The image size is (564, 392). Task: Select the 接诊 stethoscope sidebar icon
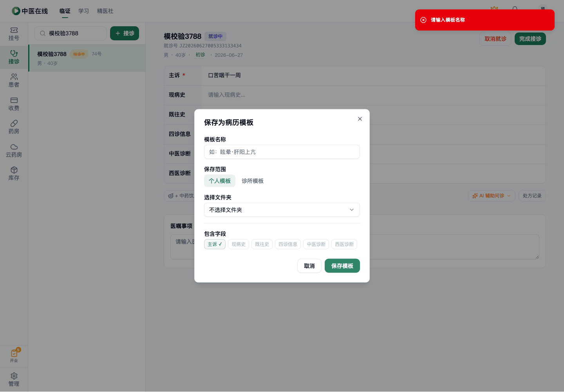(x=14, y=53)
